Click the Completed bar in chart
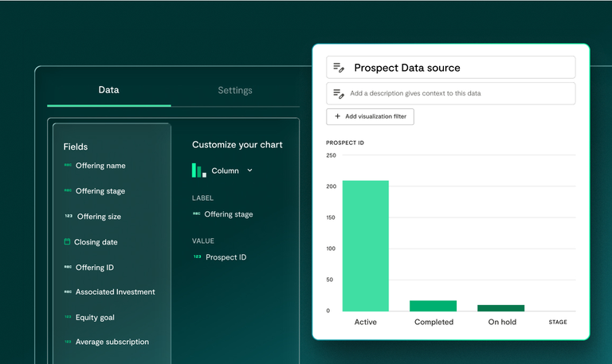612x364 pixels. coord(433,306)
